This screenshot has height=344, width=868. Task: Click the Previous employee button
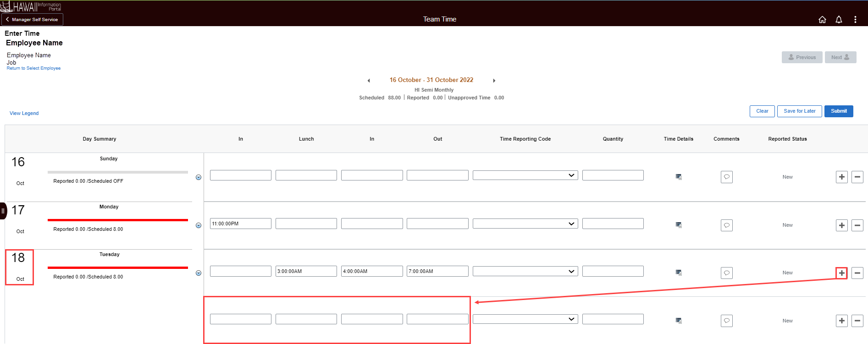(x=802, y=57)
